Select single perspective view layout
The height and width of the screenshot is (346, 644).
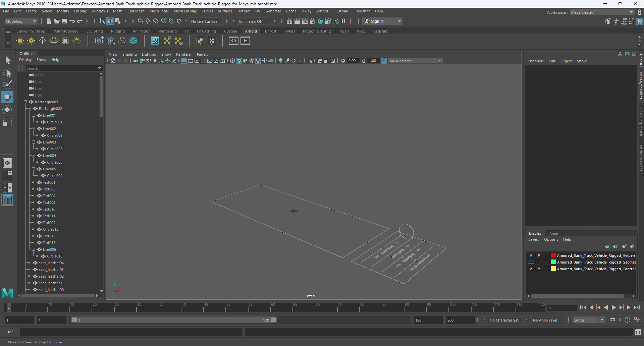[7, 163]
